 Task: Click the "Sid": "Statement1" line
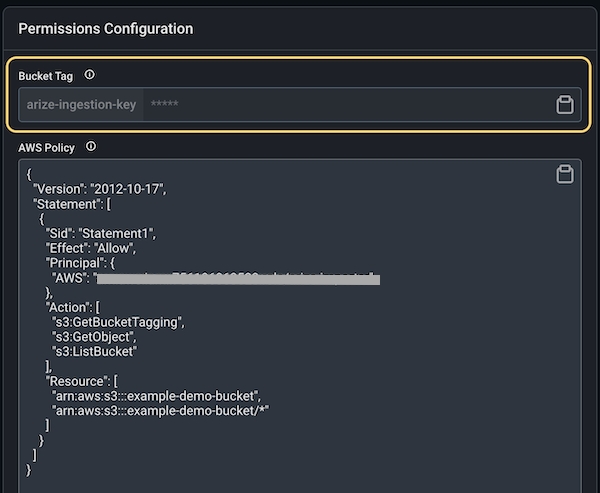point(100,233)
